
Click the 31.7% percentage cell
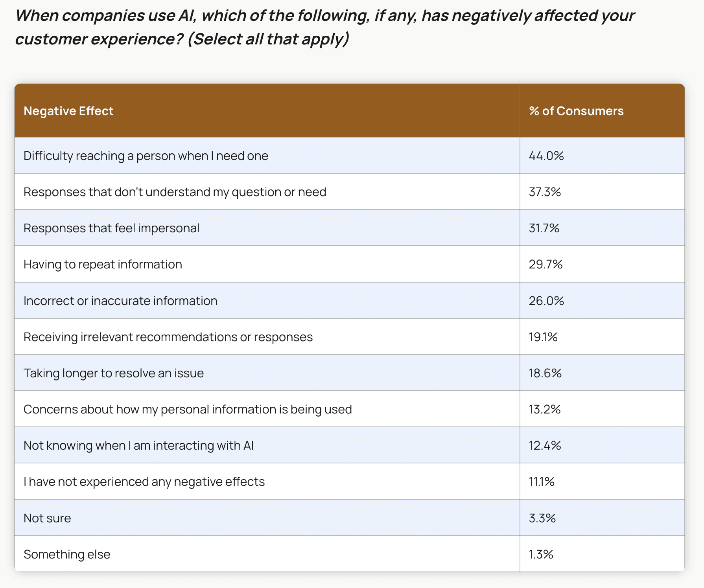602,228
